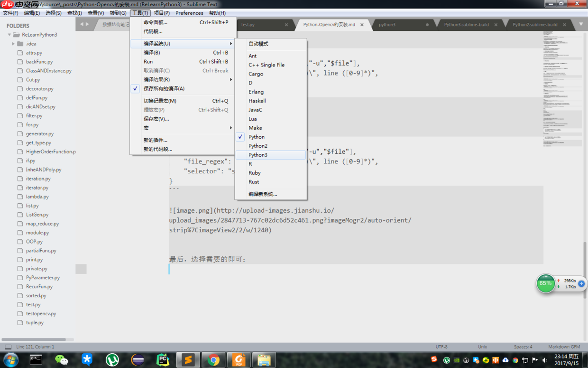Click the 65% network speed ball
Viewport: 588px width, 368px height.
pyautogui.click(x=546, y=283)
